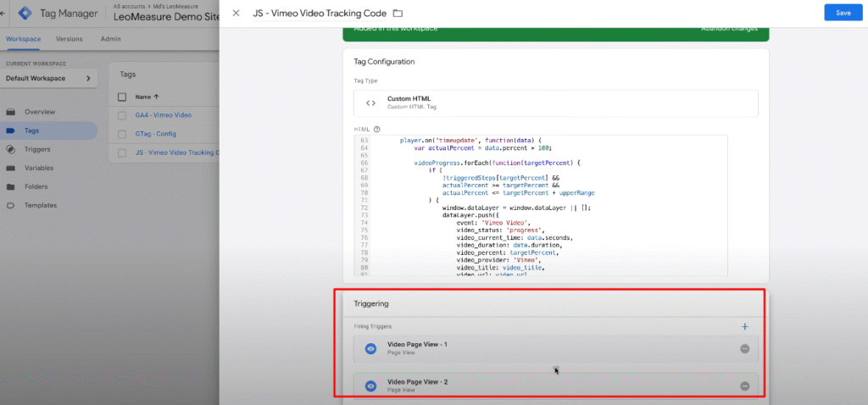Open the Video Page View - 2 trigger

pos(556,386)
